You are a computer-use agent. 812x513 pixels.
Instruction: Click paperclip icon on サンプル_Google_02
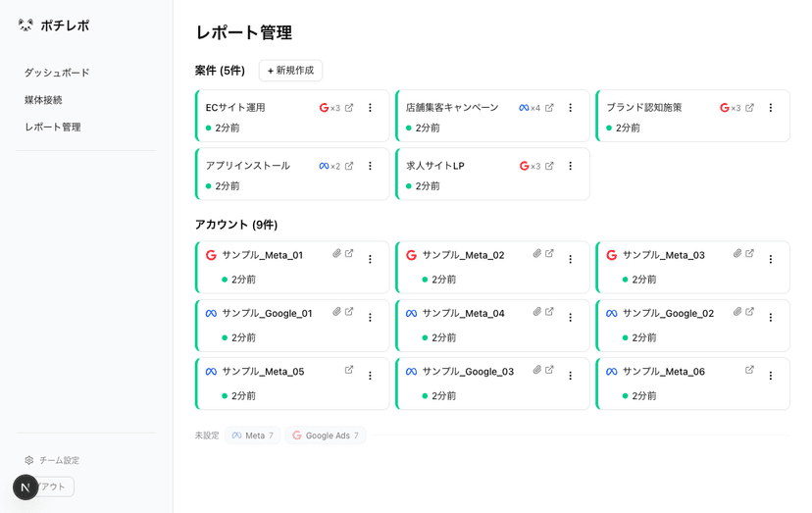737,311
